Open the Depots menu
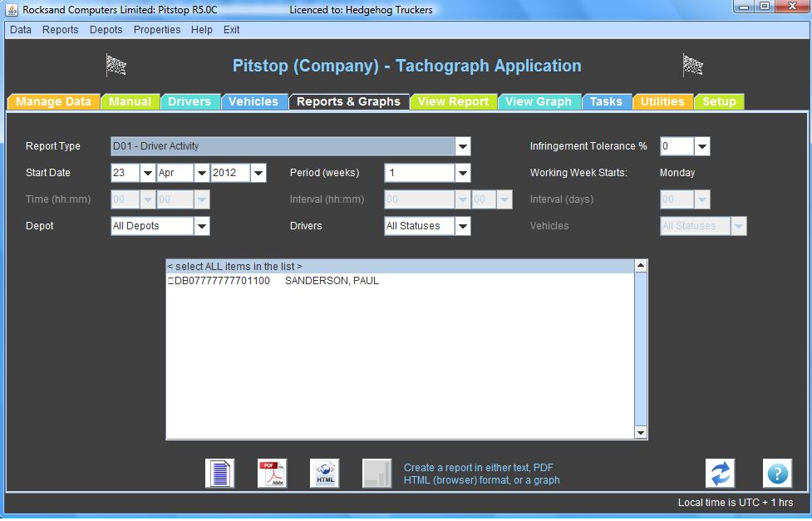The width and height of the screenshot is (812, 521). (x=106, y=30)
